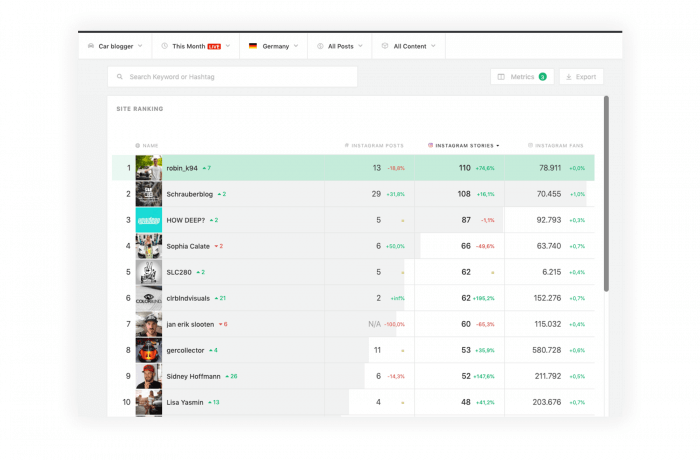The width and height of the screenshot is (700, 460).
Task: Click the Metrics columns icon
Action: pos(501,77)
